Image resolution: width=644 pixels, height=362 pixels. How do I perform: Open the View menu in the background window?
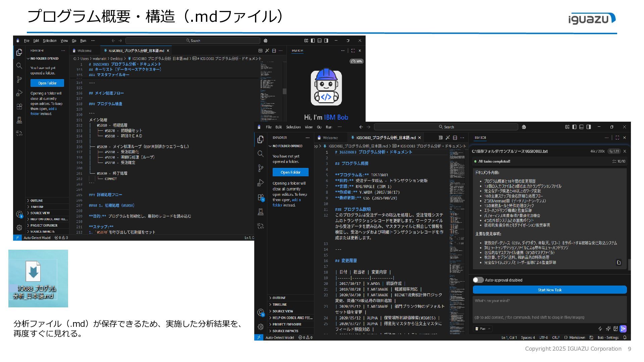click(64, 41)
